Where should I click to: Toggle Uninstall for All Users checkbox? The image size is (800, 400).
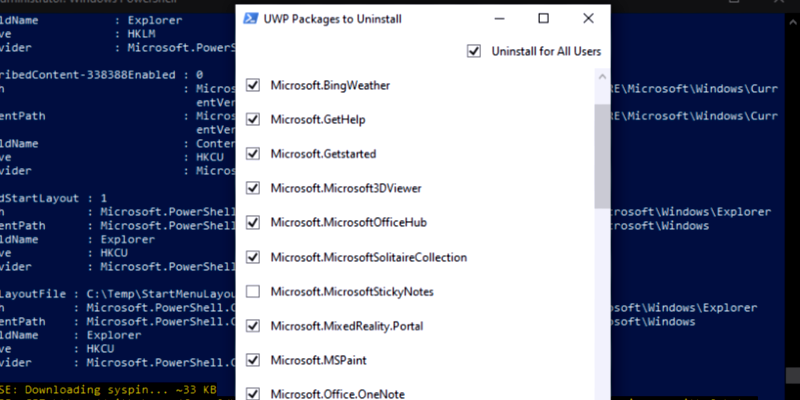473,51
